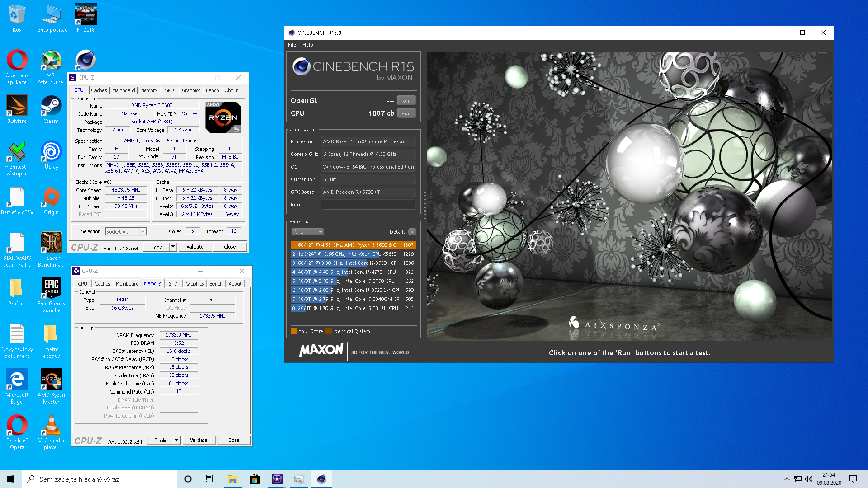This screenshot has height=488, width=868.
Task: Open the Windows Start menu
Action: click(x=11, y=479)
